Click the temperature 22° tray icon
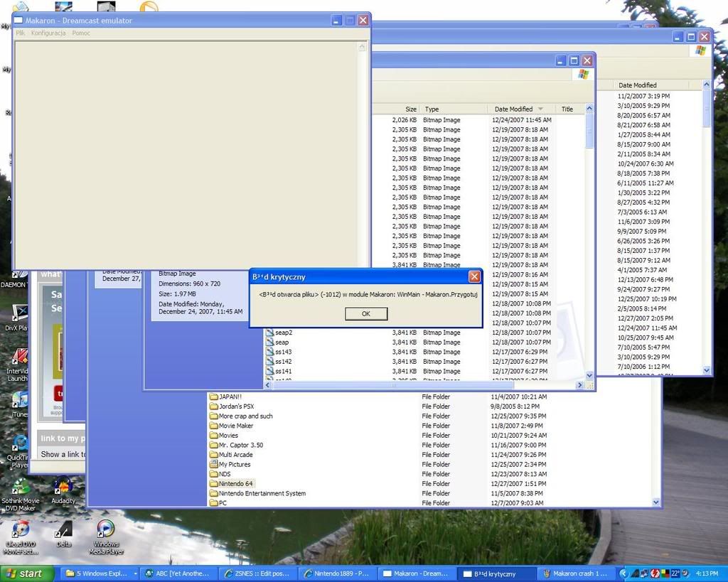 point(675,574)
